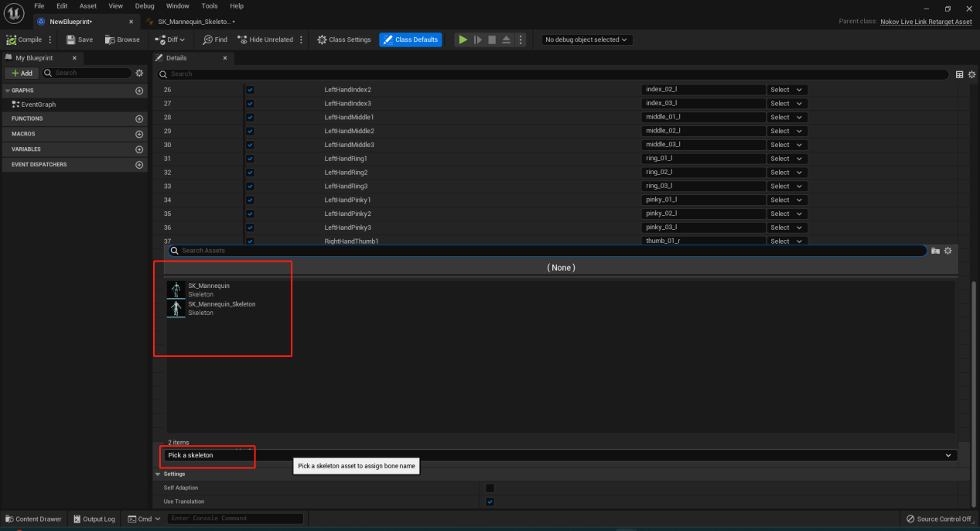Add a new function using the plus icon
This screenshot has height=531, width=980.
tap(139, 119)
